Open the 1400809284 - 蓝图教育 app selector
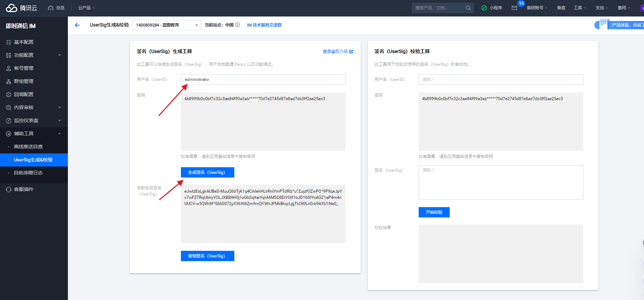The height and width of the screenshot is (300, 644). tap(167, 25)
